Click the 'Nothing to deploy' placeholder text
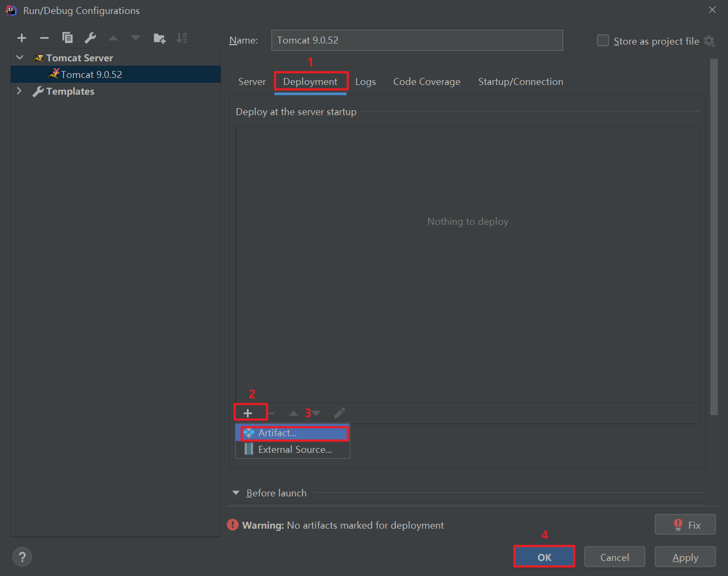Screen dimensions: 728x576 (x=468, y=222)
